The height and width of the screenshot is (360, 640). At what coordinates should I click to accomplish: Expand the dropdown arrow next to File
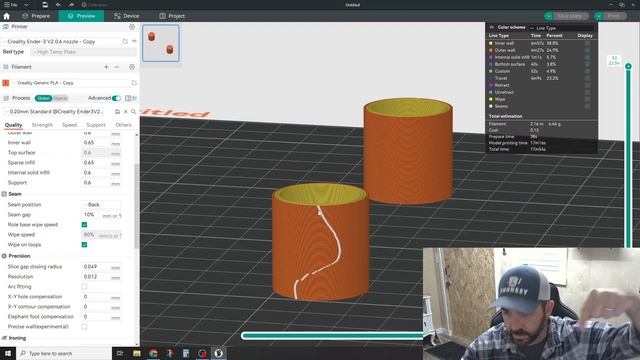coord(26,4)
